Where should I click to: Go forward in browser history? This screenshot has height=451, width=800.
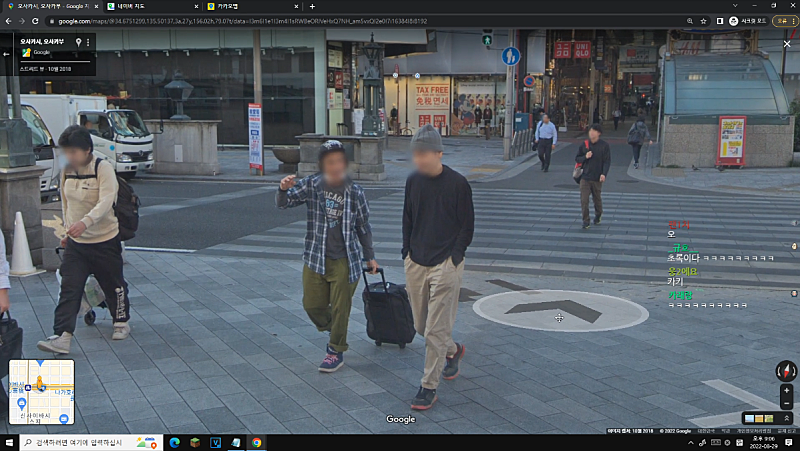(x=21, y=21)
